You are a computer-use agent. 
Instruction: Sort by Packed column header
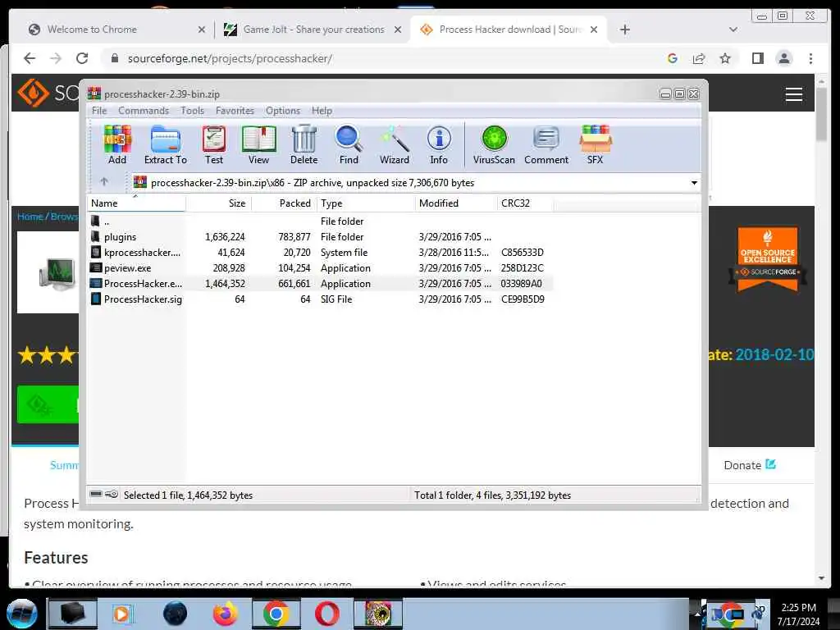tap(284, 203)
